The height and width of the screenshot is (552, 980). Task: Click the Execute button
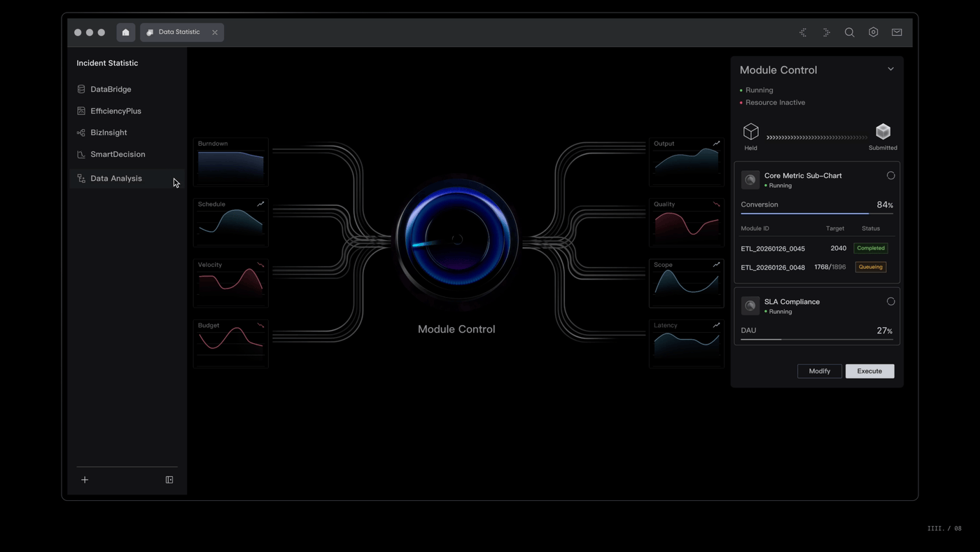tap(870, 371)
